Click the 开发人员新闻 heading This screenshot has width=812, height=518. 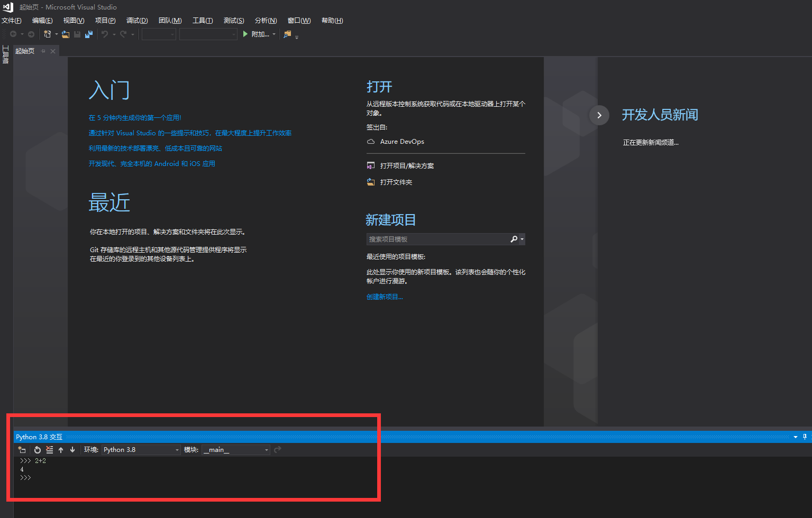tap(660, 115)
